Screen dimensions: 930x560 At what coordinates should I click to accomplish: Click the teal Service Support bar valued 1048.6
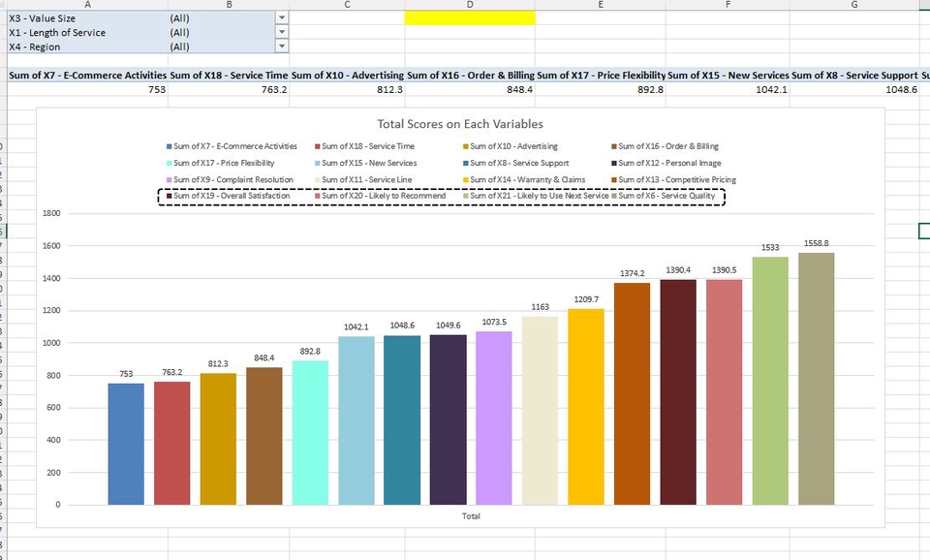(x=402, y=420)
